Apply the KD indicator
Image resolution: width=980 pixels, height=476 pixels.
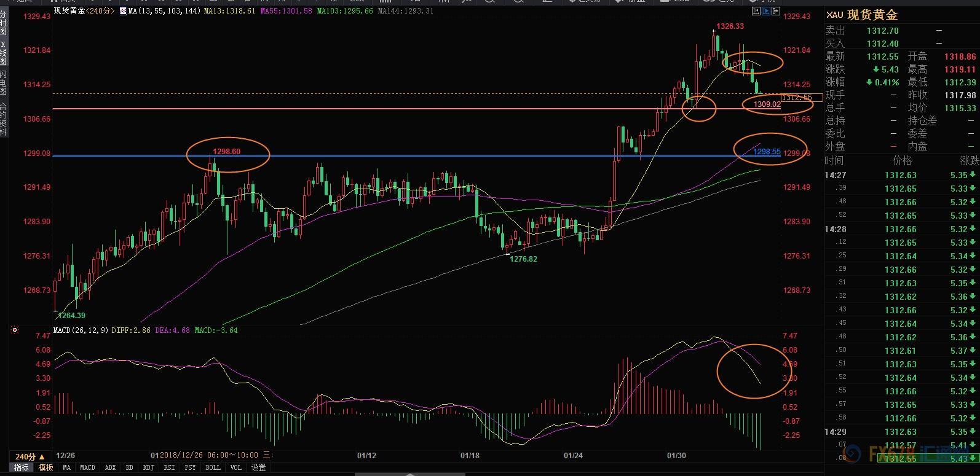click(x=130, y=468)
